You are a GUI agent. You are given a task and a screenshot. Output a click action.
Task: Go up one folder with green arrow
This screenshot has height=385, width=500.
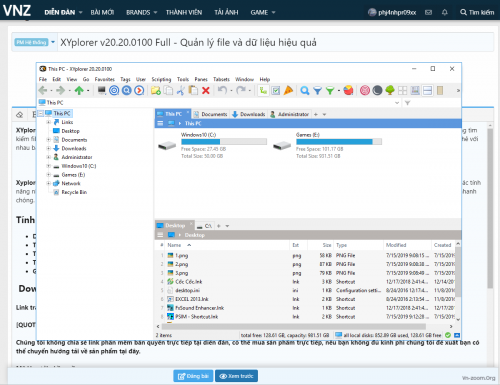(79, 90)
